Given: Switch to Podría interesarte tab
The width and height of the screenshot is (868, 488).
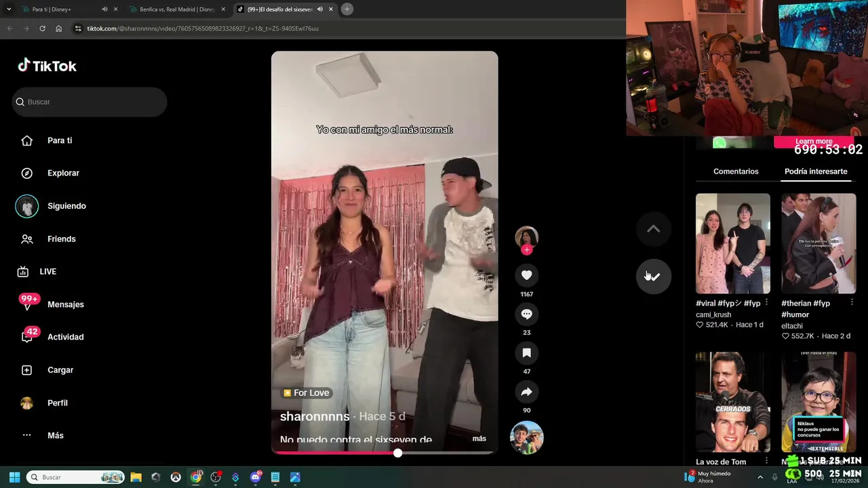Looking at the screenshot, I should coord(816,171).
